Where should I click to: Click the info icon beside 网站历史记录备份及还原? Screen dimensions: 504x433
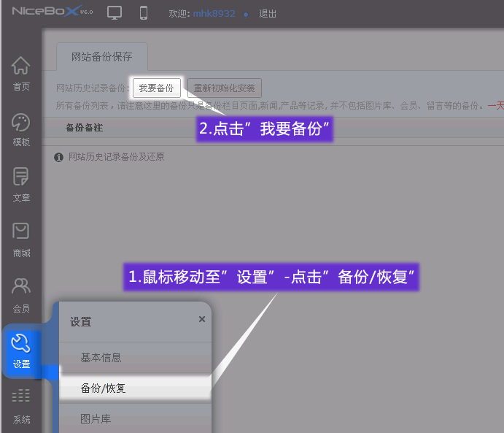pos(59,157)
